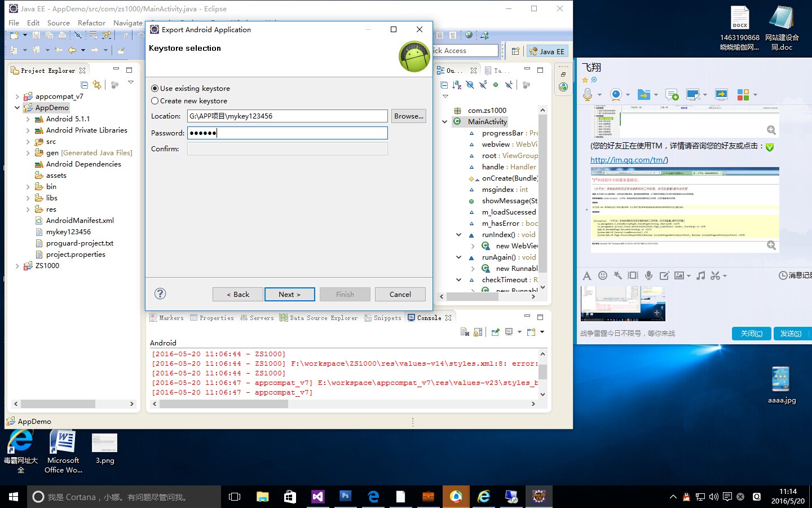The width and height of the screenshot is (812, 508).
Task: Open the Edit menu in Eclipse
Action: [33, 23]
